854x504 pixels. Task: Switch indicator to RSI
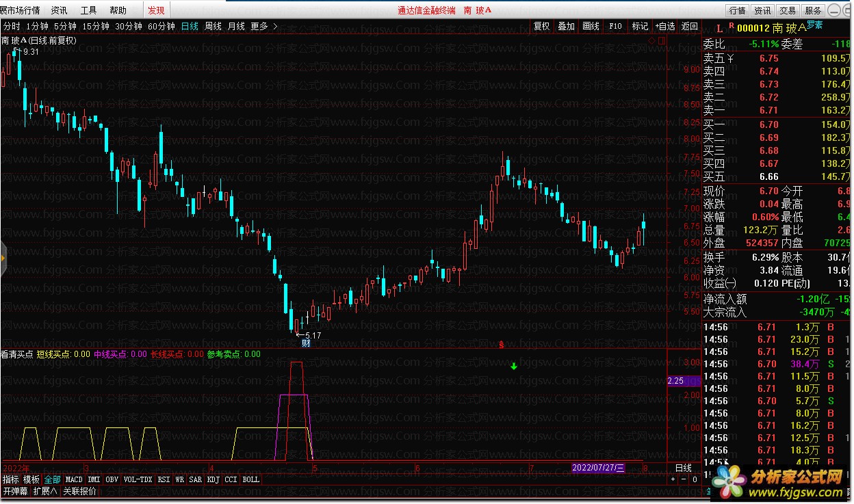pos(164,479)
